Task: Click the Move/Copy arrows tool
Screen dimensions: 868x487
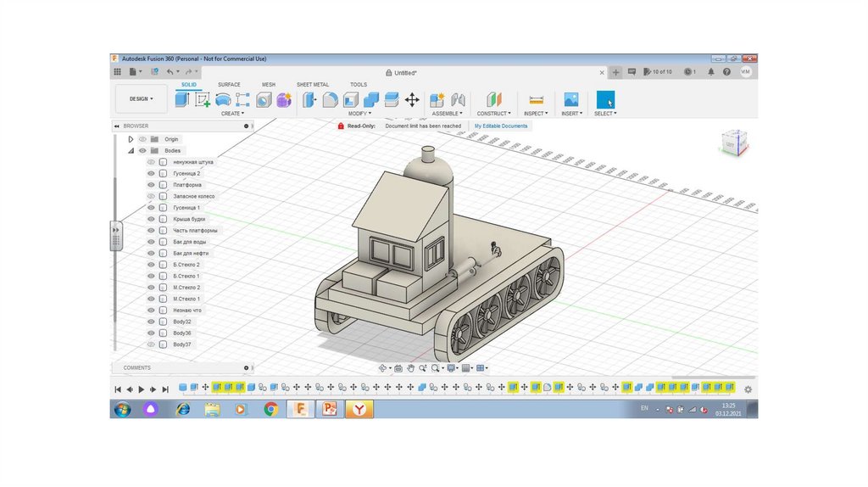Action: (412, 100)
